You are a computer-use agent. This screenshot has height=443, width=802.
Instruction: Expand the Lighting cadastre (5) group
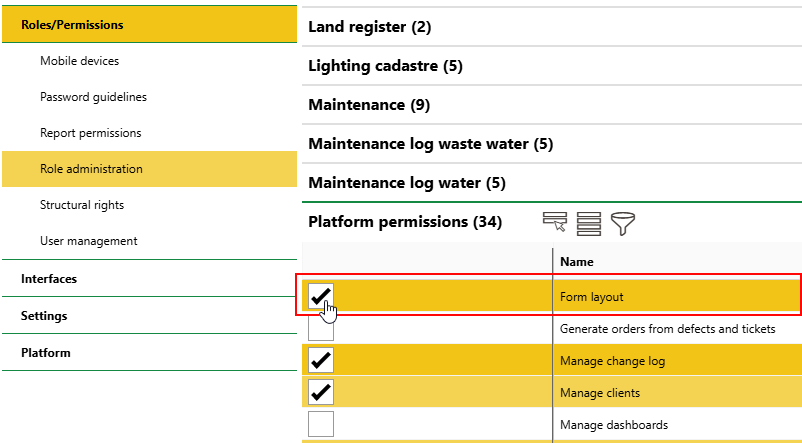[385, 66]
